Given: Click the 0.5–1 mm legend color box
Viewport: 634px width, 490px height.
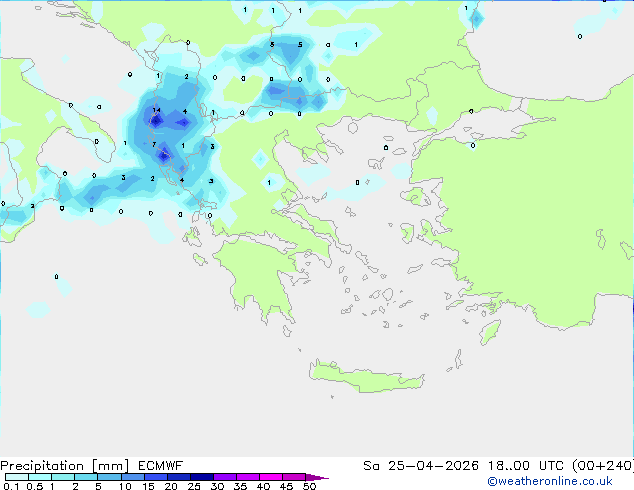Looking at the screenshot, I should [x=40, y=477].
